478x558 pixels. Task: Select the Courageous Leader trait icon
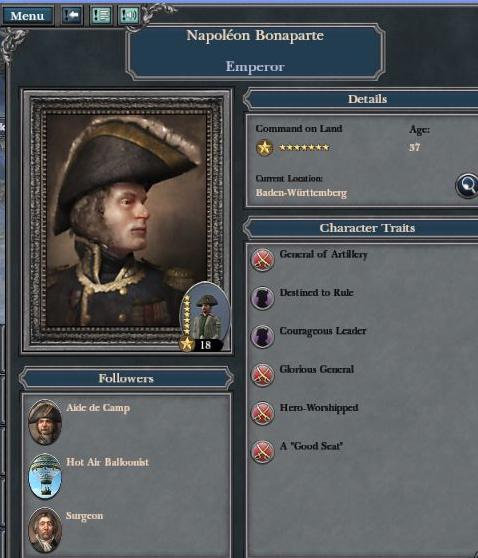click(263, 336)
